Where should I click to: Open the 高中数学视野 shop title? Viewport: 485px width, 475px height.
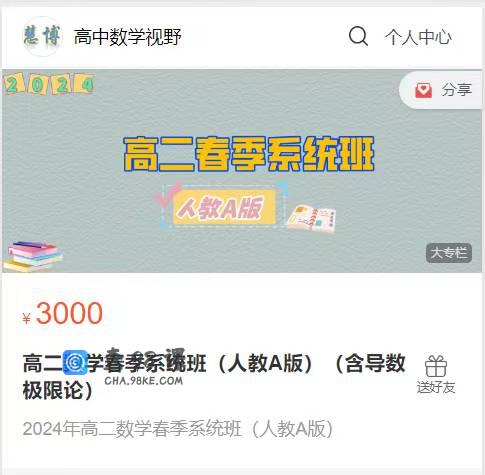coord(128,37)
